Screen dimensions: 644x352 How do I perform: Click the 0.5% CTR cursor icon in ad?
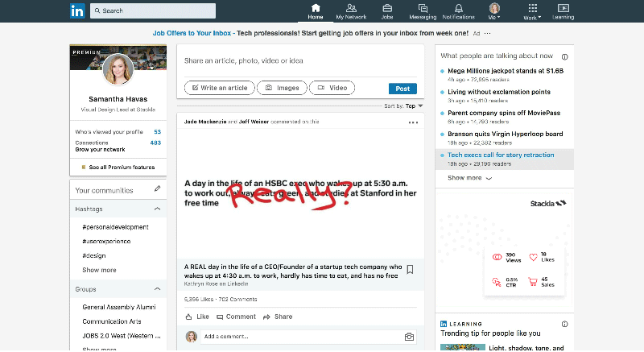click(x=497, y=282)
